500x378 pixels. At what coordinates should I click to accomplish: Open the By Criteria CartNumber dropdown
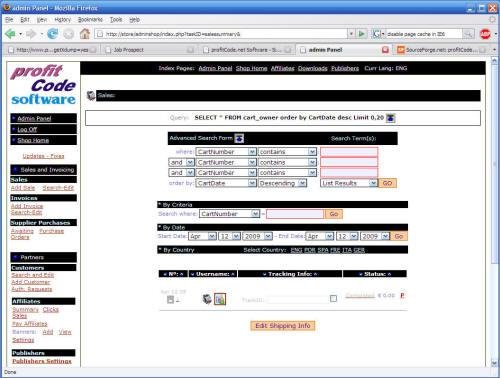[x=229, y=214]
